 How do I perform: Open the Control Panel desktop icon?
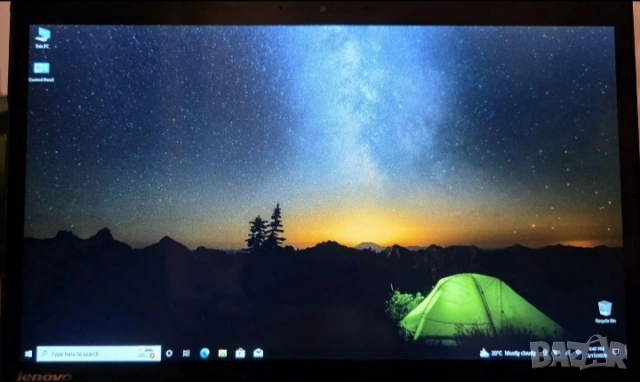coord(41,72)
